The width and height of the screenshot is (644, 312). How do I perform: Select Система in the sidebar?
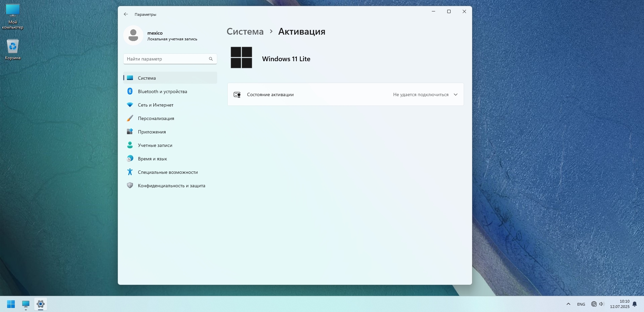pos(170,78)
